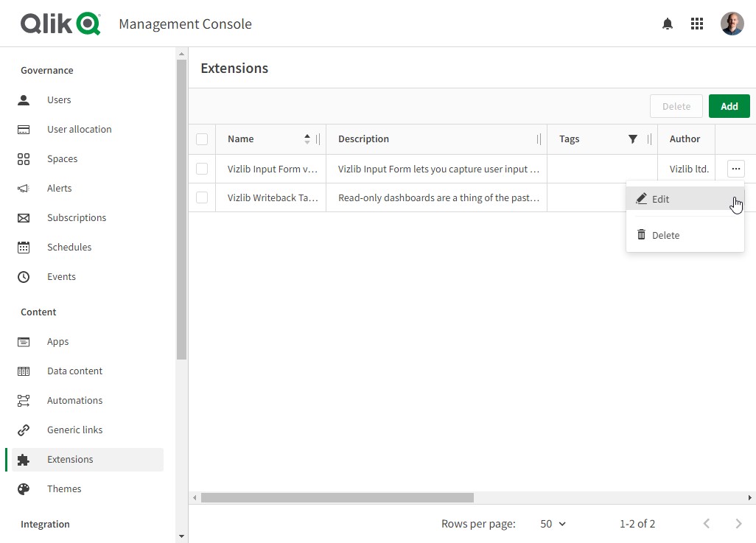Click the Qlik logo
Image resolution: width=756 pixels, height=543 pixels.
pyautogui.click(x=60, y=24)
